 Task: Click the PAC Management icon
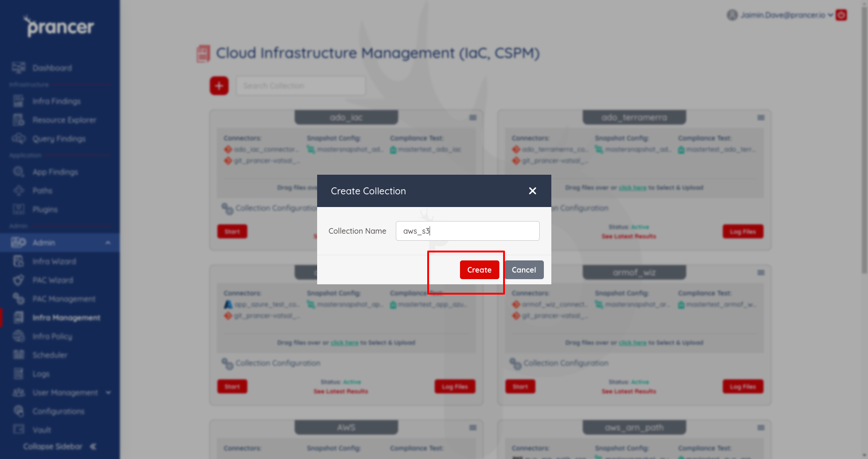click(x=19, y=298)
